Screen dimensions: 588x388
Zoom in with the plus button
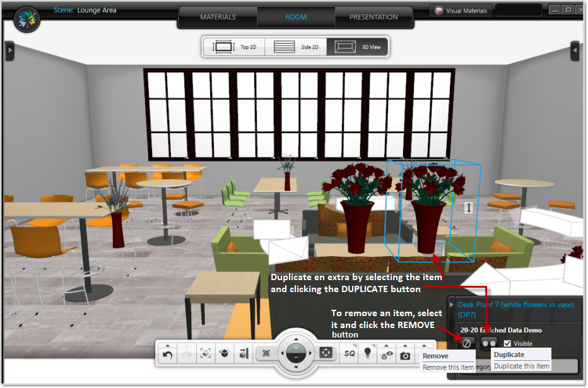297,348
